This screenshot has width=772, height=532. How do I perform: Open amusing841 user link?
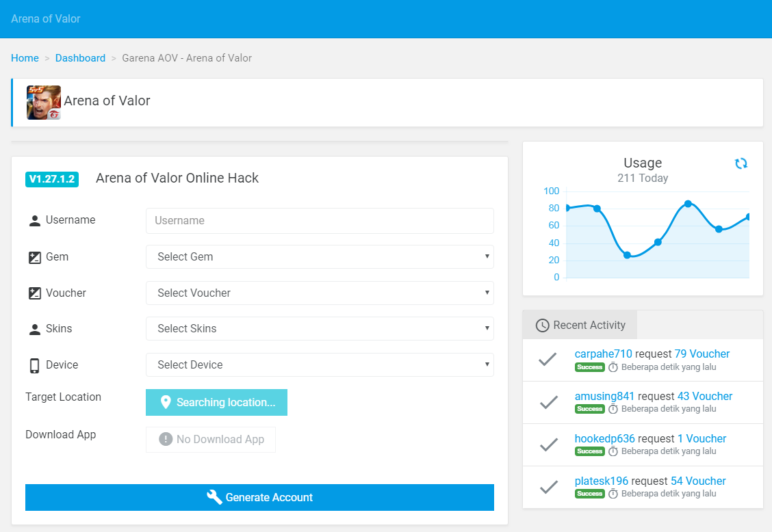(x=604, y=396)
